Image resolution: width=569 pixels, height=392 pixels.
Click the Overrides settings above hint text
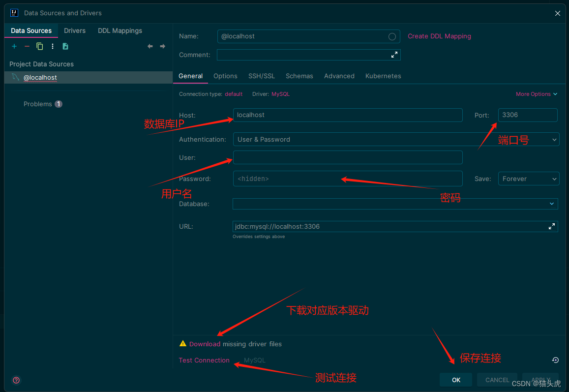(x=259, y=237)
